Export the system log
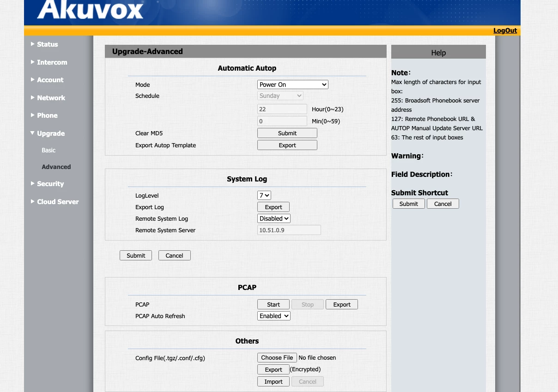The image size is (558, 392). point(273,207)
